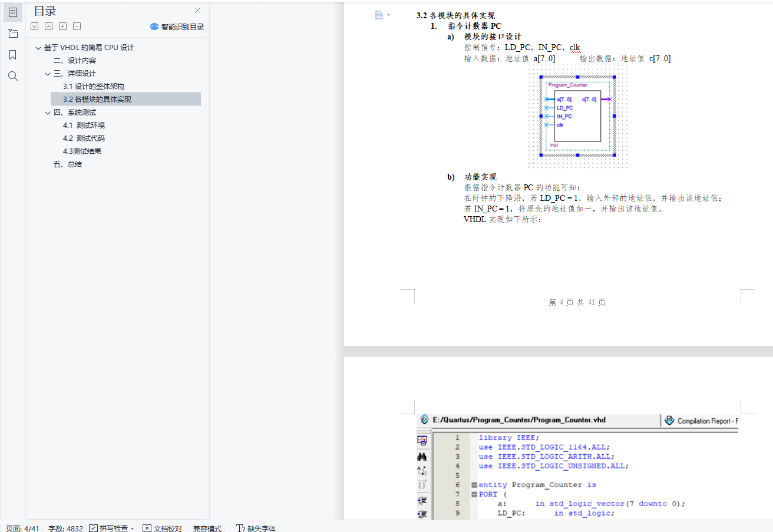This screenshot has height=532, width=773.
Task: Open the 缺失字体 missing fonts notice
Action: [x=256, y=528]
